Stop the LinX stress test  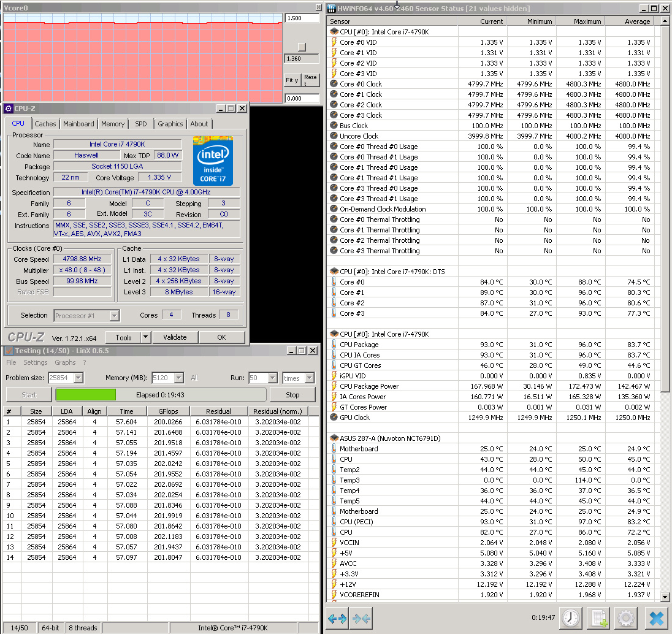tap(292, 395)
